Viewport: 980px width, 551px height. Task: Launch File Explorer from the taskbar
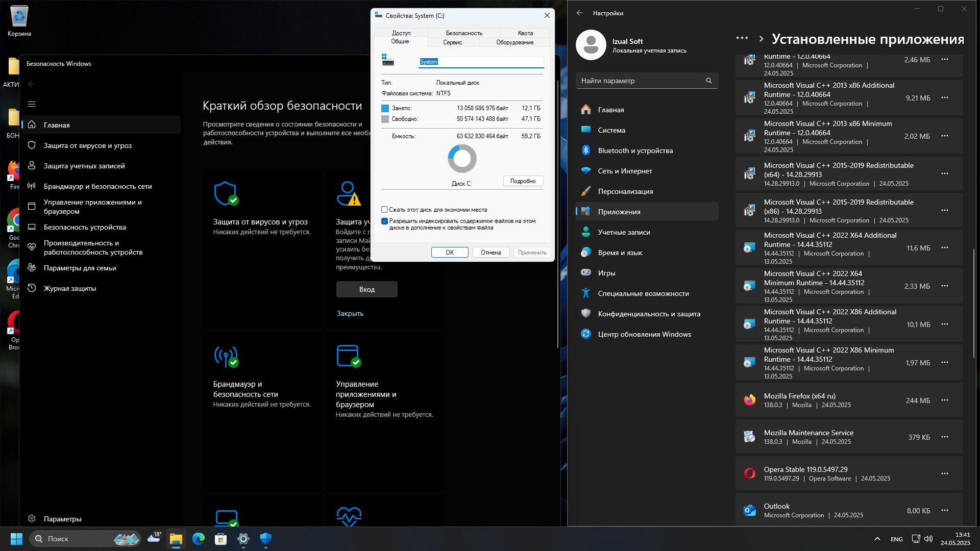176,539
